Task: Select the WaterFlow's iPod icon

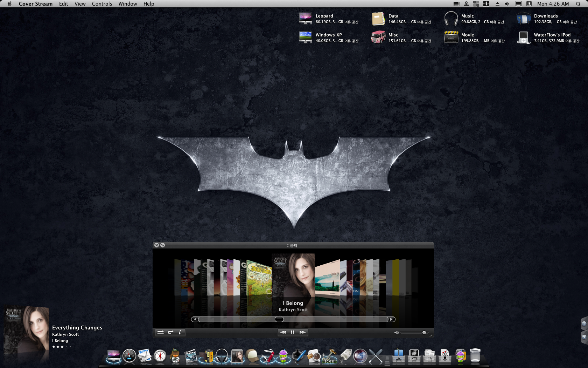Action: click(x=524, y=37)
